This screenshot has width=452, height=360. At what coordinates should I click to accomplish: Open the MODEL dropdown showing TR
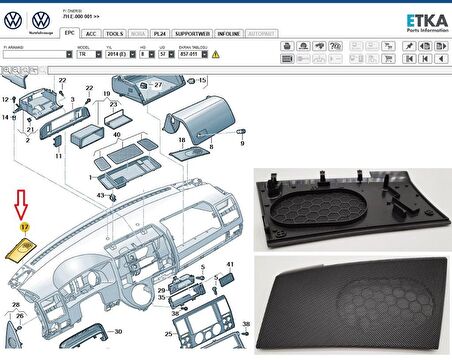click(89, 54)
